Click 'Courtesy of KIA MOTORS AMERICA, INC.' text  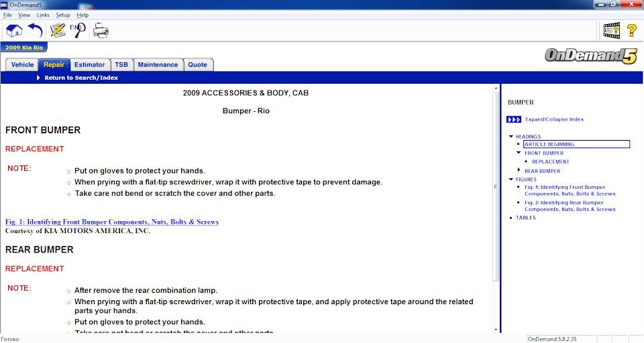pos(78,231)
